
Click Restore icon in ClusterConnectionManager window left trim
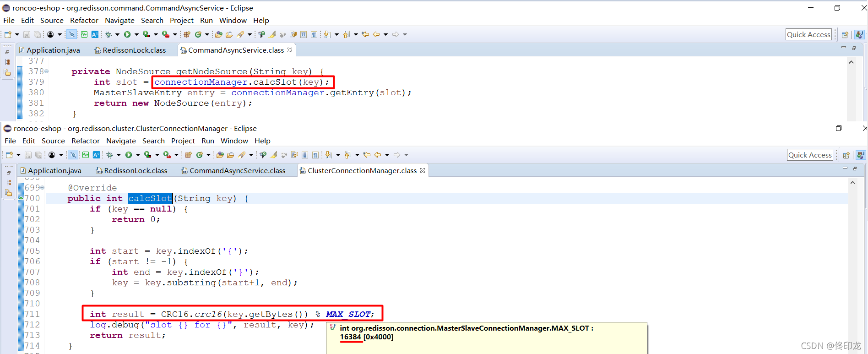pos(9,173)
